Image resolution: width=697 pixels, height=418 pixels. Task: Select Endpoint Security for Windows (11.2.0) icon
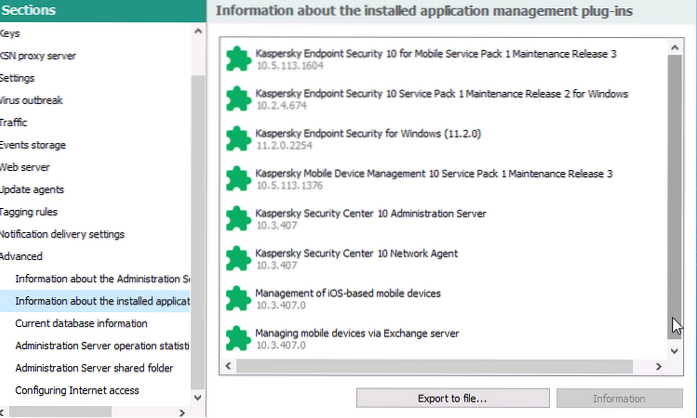coord(237,139)
